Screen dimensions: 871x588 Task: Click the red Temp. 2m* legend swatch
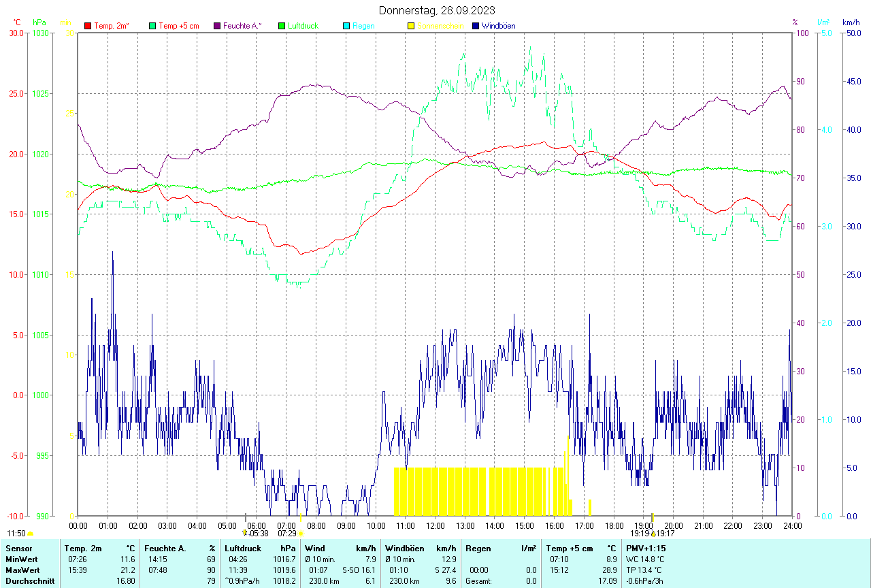pyautogui.click(x=87, y=26)
